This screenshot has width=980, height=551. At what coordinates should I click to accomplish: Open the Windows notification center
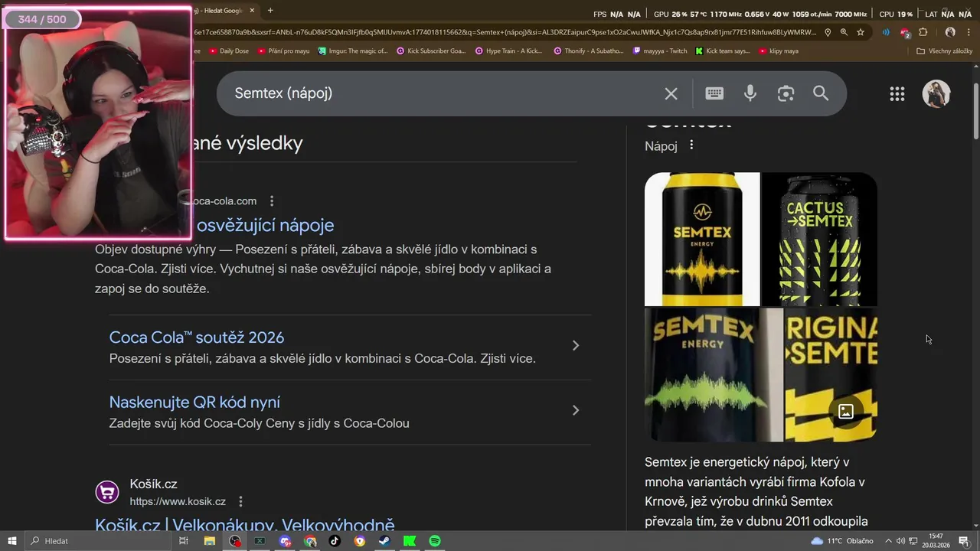pos(965,541)
